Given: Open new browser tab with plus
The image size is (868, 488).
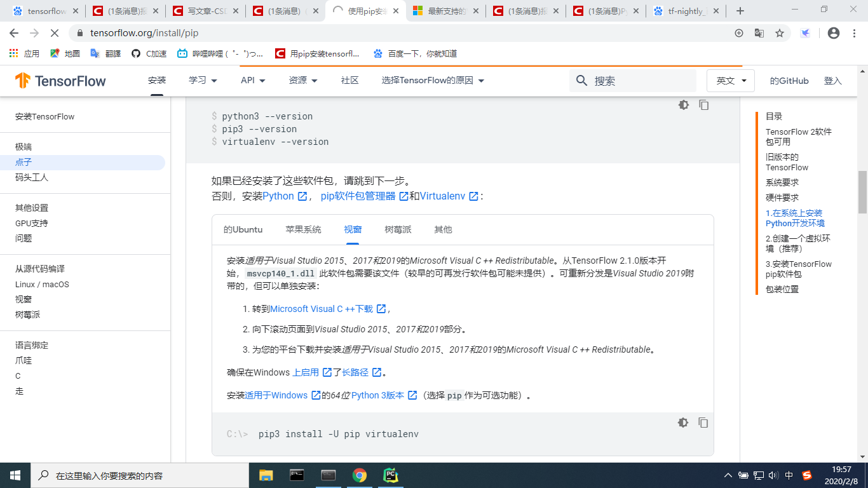Looking at the screenshot, I should point(740,11).
